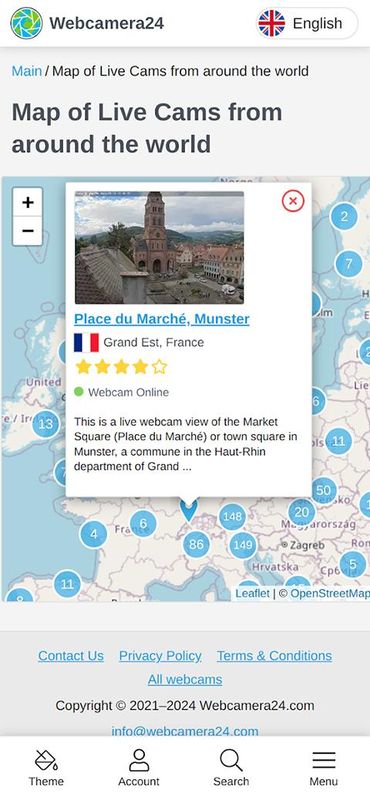Tap the Search magnifier icon
This screenshot has width=370, height=800.
coord(231,761)
